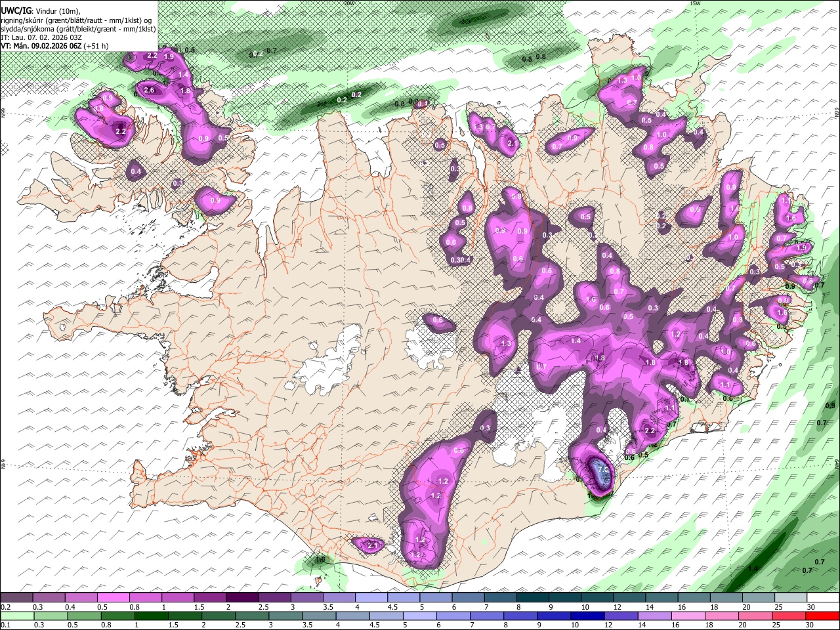Click the 64N latitude label on right edge
This screenshot has width=840, height=630.
(x=837, y=464)
